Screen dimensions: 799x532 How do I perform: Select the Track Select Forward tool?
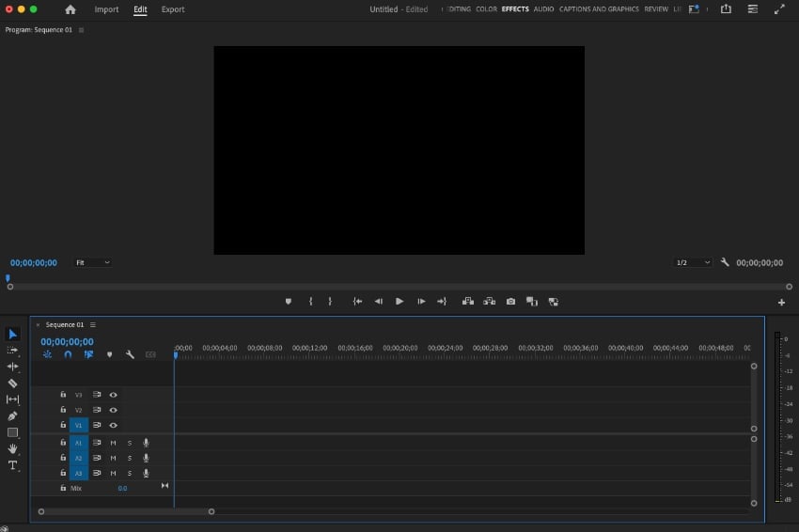pos(13,351)
